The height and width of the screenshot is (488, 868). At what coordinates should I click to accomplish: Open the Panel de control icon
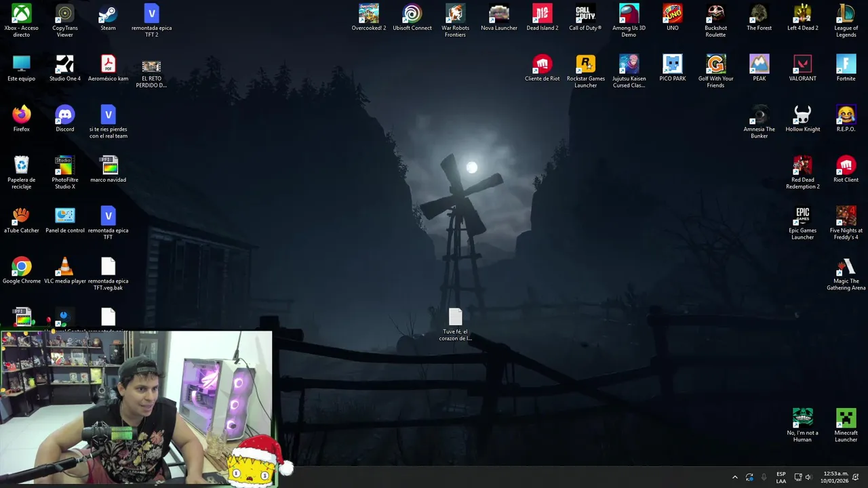tap(65, 216)
